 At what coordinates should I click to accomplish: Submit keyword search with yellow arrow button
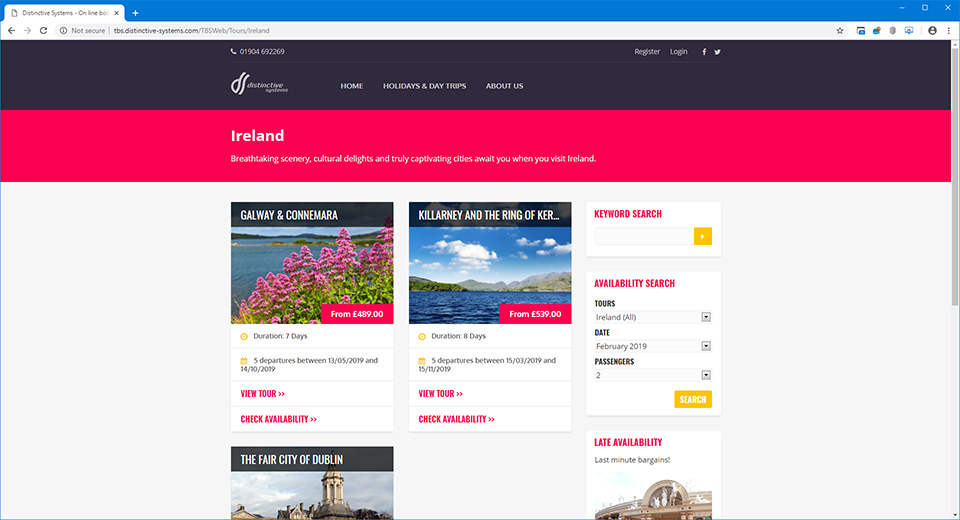point(703,236)
